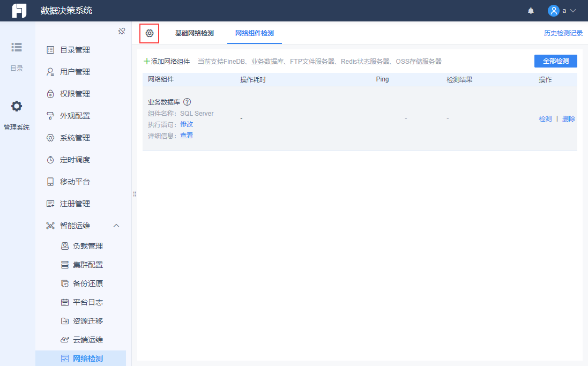Image resolution: width=588 pixels, height=366 pixels.
Task: Click the 定时调度 clock icon
Action: [50, 160]
